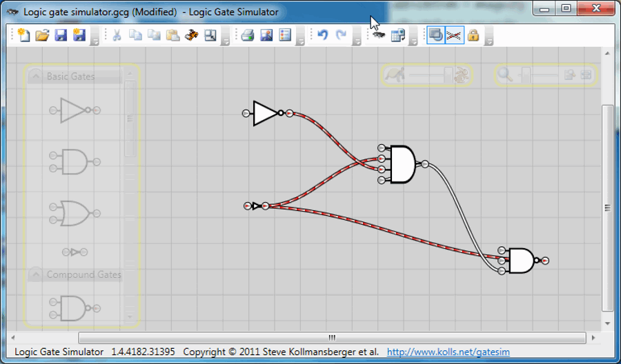
Task: Click the canvas scroll-up arrow
Action: pyautogui.click(x=607, y=53)
